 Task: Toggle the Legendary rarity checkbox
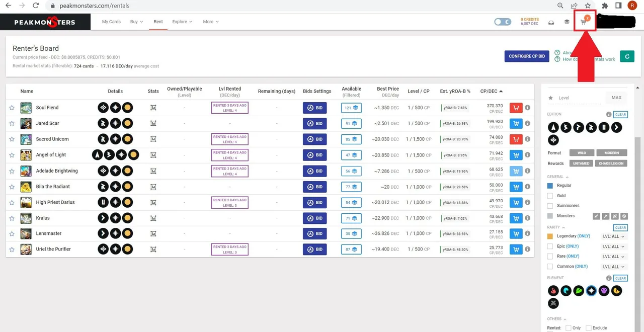click(550, 236)
